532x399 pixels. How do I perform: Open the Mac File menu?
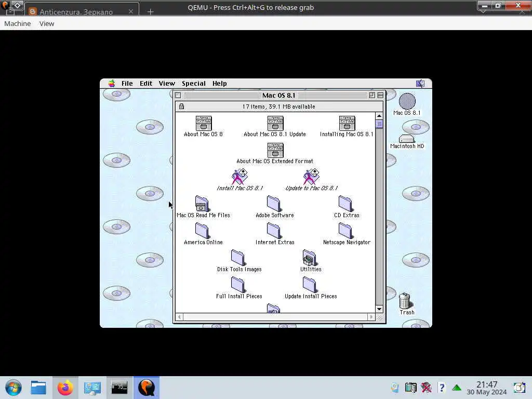click(x=127, y=84)
